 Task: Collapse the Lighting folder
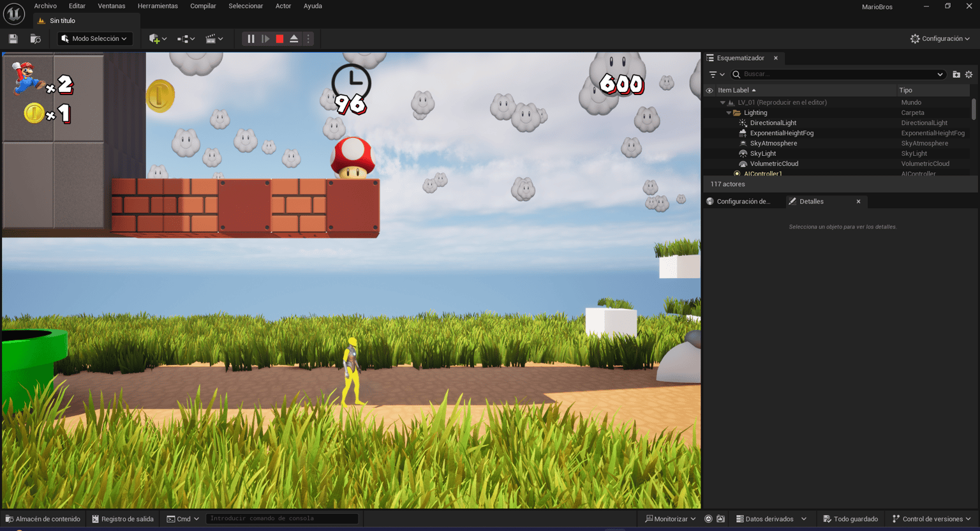(x=729, y=113)
